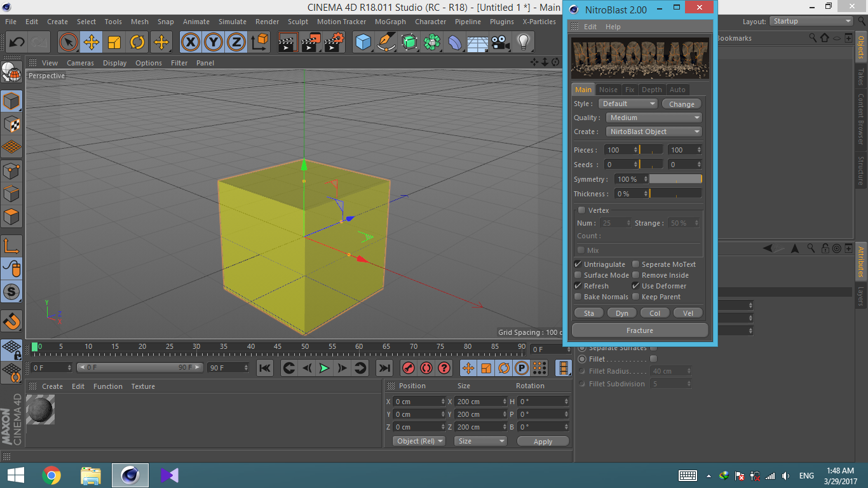Switch to Points mode
This screenshot has height=488, width=868.
11,170
